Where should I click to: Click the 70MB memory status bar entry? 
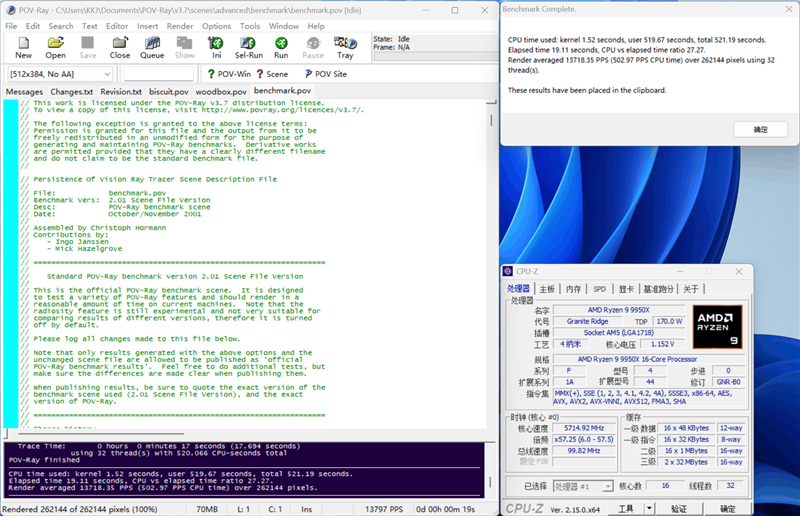(207, 509)
